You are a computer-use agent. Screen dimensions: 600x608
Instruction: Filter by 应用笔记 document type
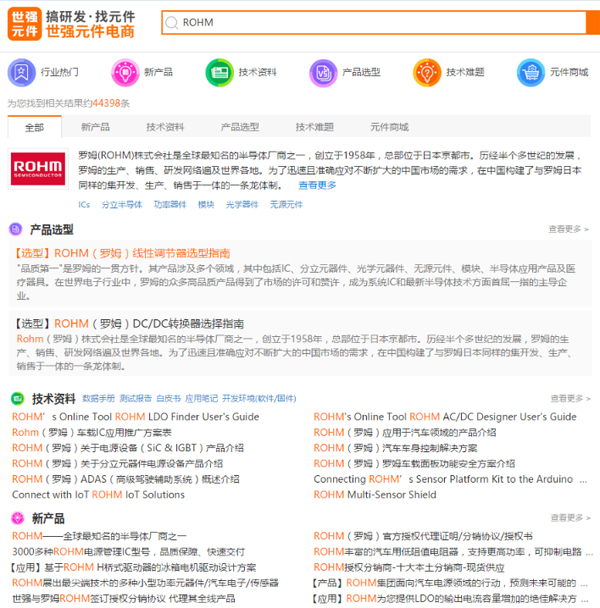(201, 398)
